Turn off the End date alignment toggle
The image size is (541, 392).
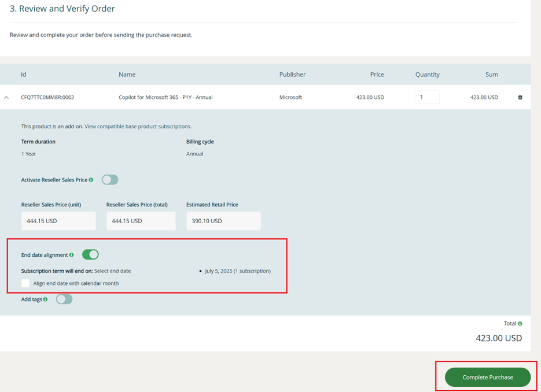coord(90,254)
